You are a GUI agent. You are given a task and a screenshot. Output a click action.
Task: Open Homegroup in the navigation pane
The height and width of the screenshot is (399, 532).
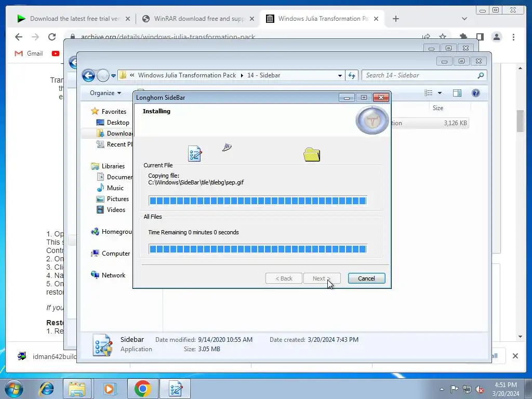[112, 232]
